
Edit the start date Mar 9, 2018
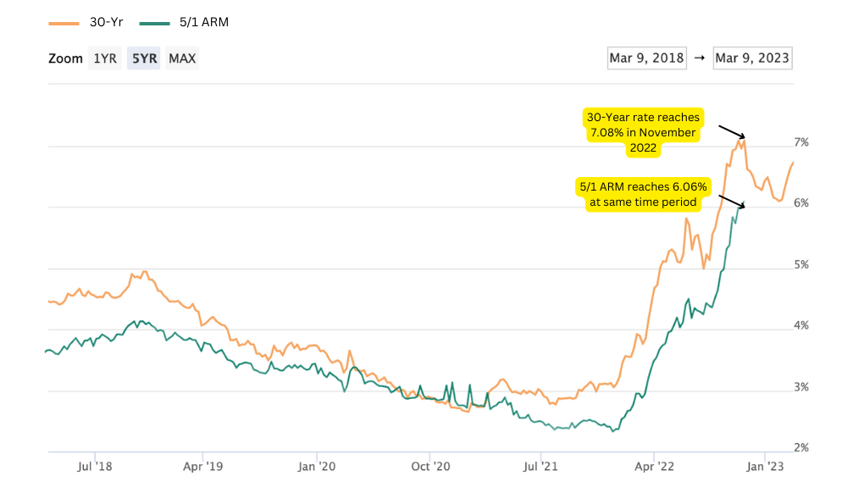647,58
